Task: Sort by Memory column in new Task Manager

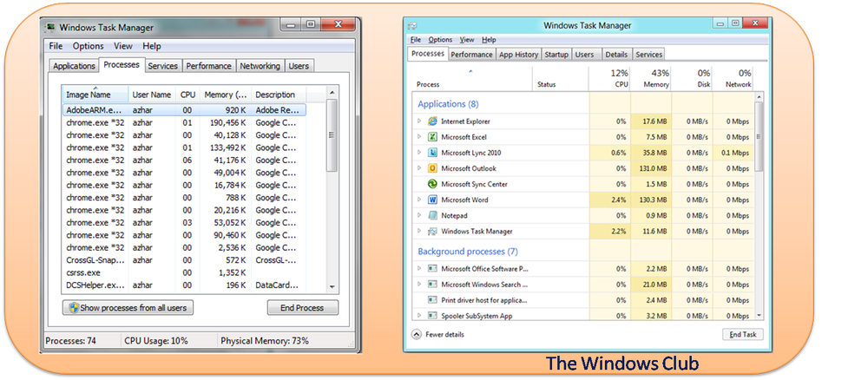Action: pyautogui.click(x=651, y=79)
